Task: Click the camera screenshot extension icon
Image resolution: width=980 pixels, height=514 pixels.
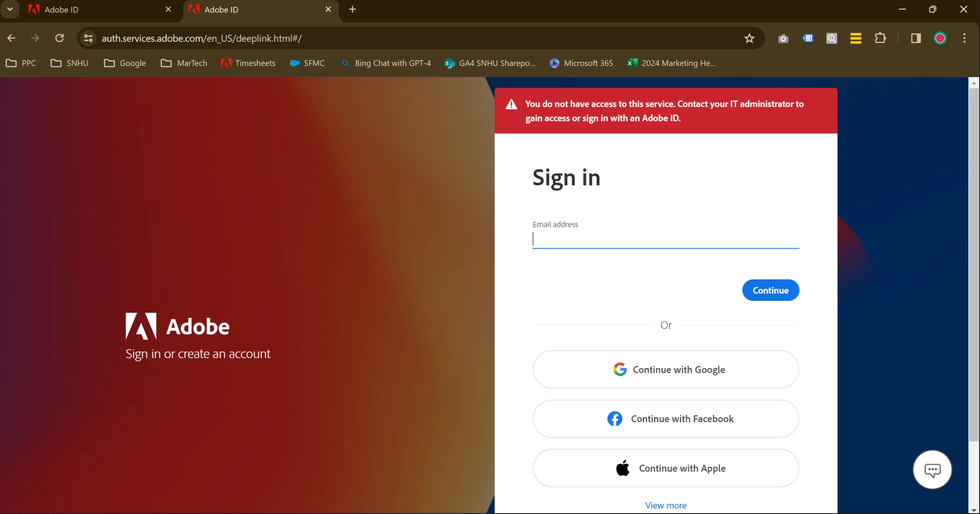Action: coord(783,39)
